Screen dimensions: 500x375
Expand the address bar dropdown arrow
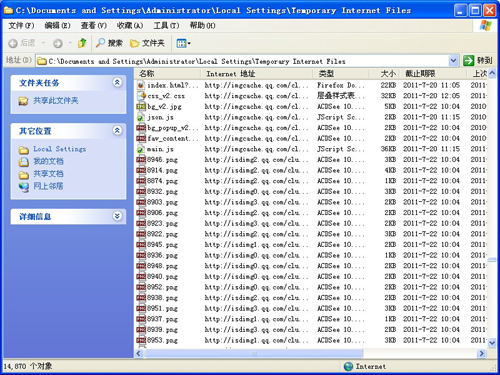point(453,61)
